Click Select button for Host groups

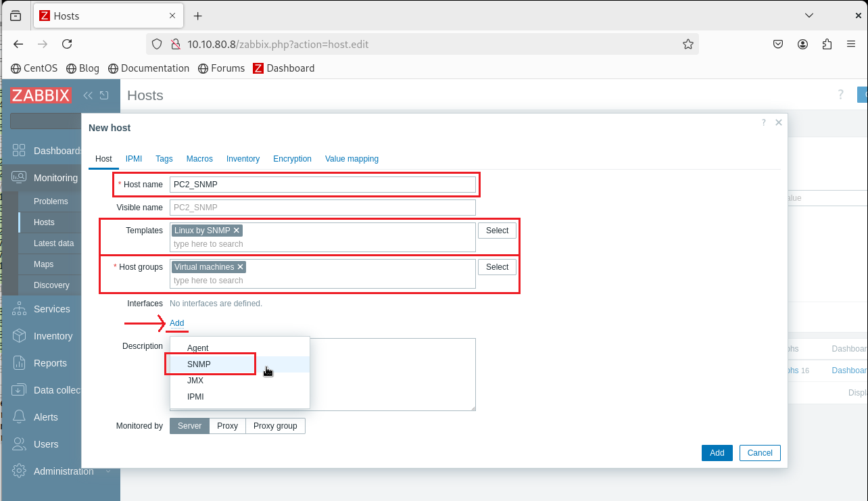tap(497, 267)
